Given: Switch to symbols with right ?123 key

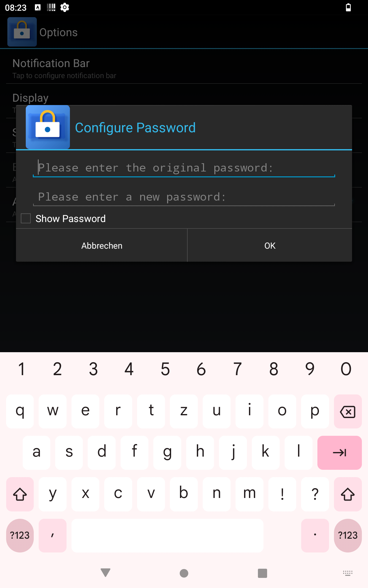Looking at the screenshot, I should coord(348,535).
